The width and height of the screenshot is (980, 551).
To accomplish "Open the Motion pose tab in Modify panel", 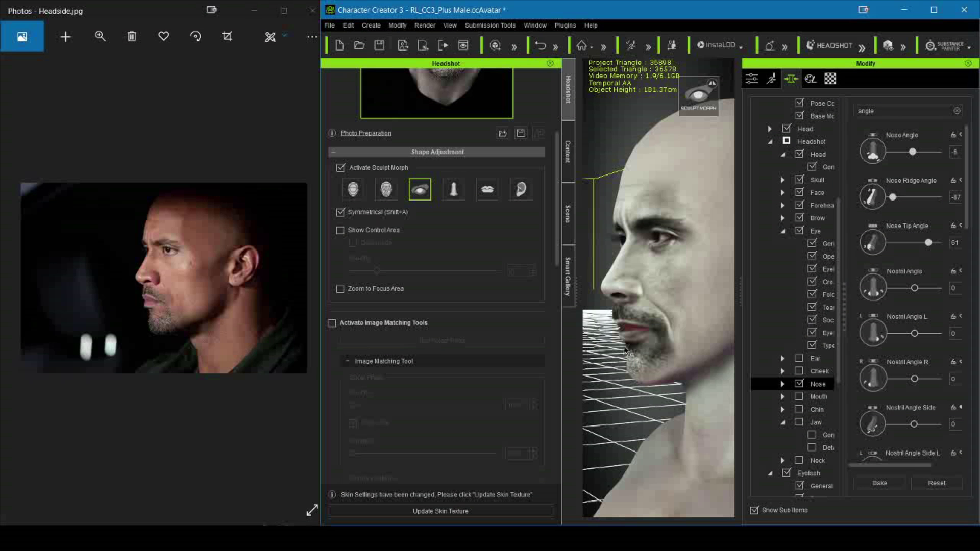I will (771, 79).
